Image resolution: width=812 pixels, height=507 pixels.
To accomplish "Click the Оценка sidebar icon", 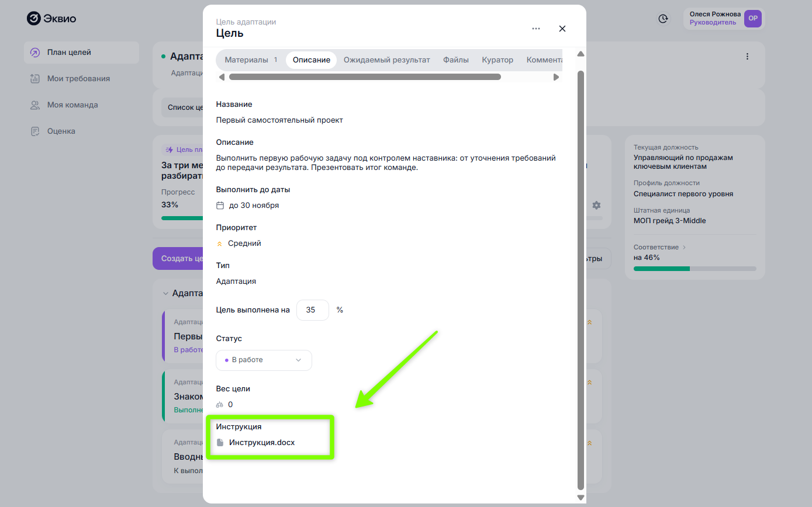I will point(35,131).
